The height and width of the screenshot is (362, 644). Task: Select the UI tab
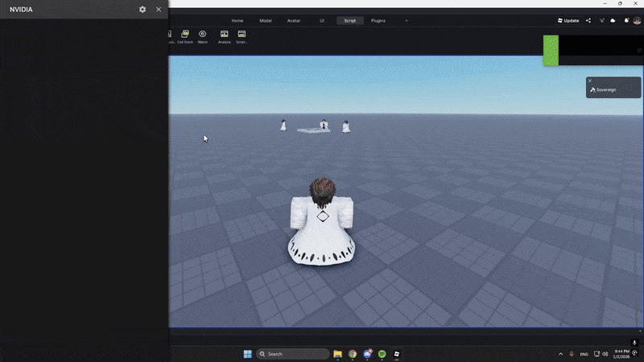point(322,20)
